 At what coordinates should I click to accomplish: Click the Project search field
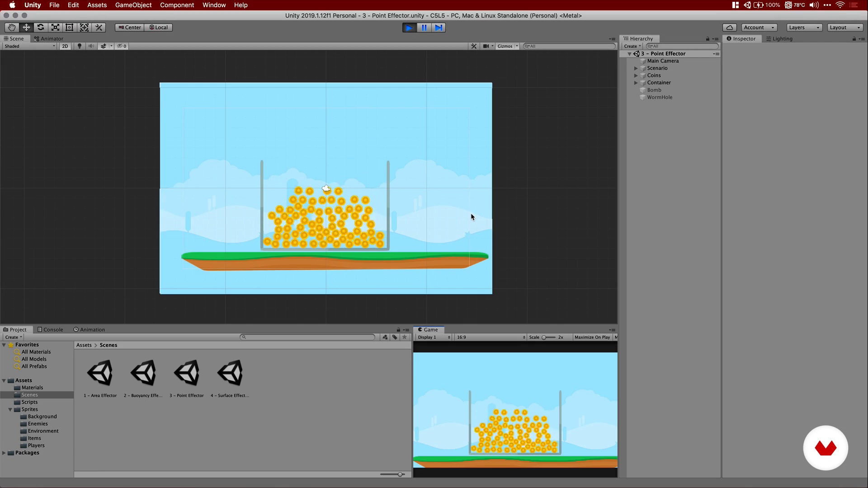coord(307,337)
